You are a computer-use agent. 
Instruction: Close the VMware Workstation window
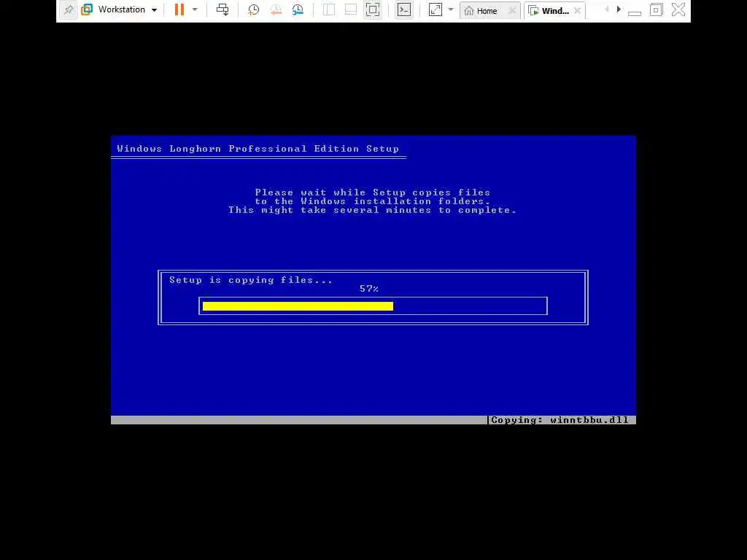coord(678,9)
